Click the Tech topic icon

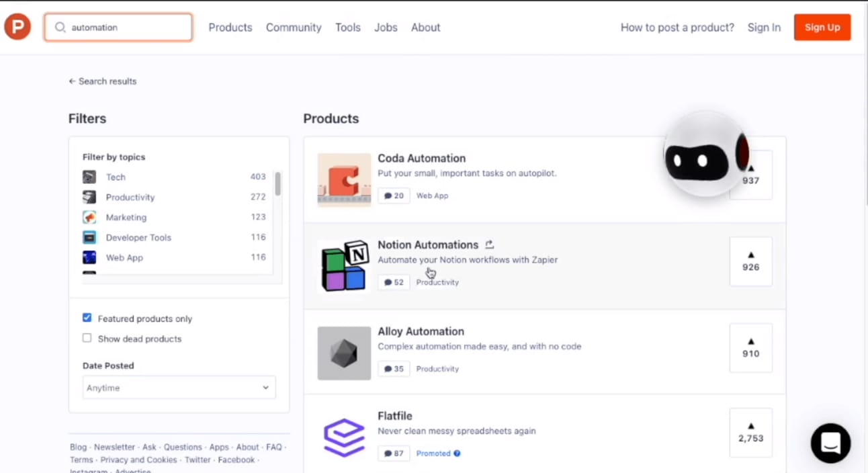[89, 177]
